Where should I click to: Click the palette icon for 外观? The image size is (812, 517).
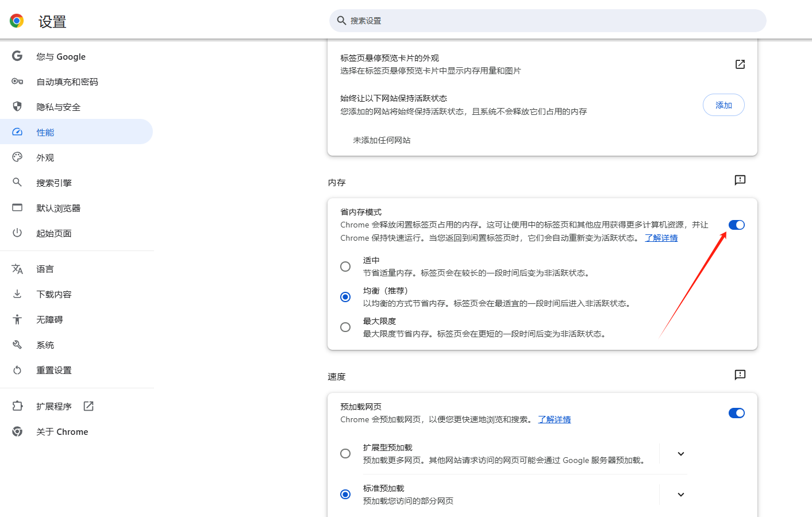tap(17, 157)
